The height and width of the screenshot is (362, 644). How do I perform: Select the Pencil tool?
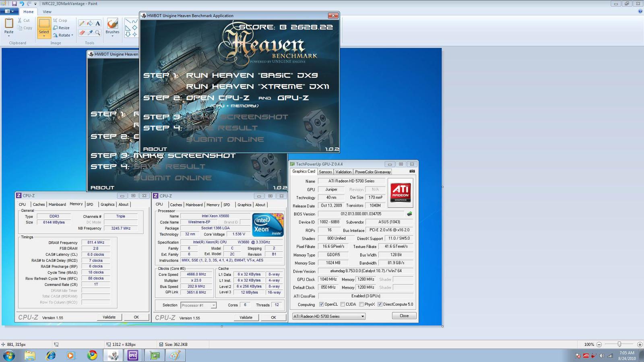pyautogui.click(x=82, y=23)
